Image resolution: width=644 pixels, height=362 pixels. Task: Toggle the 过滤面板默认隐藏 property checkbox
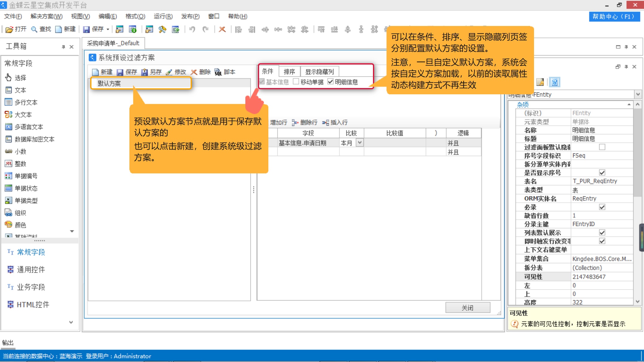[602, 147]
